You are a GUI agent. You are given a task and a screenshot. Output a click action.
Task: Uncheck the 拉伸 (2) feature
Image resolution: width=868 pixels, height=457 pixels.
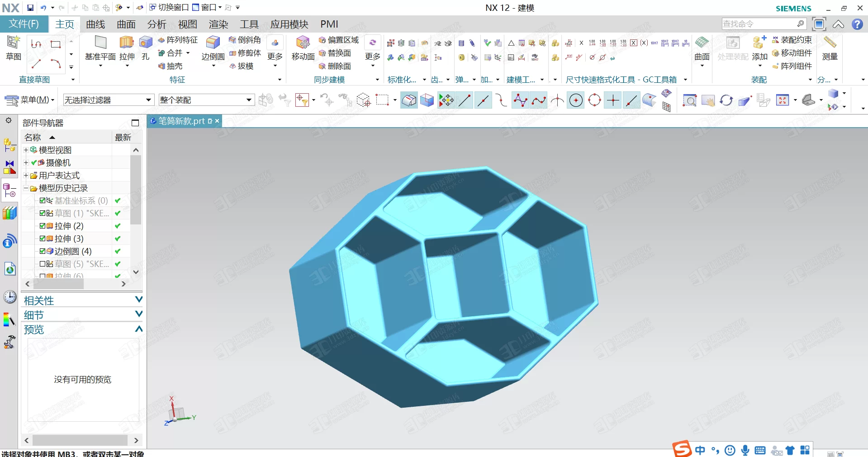pyautogui.click(x=43, y=226)
